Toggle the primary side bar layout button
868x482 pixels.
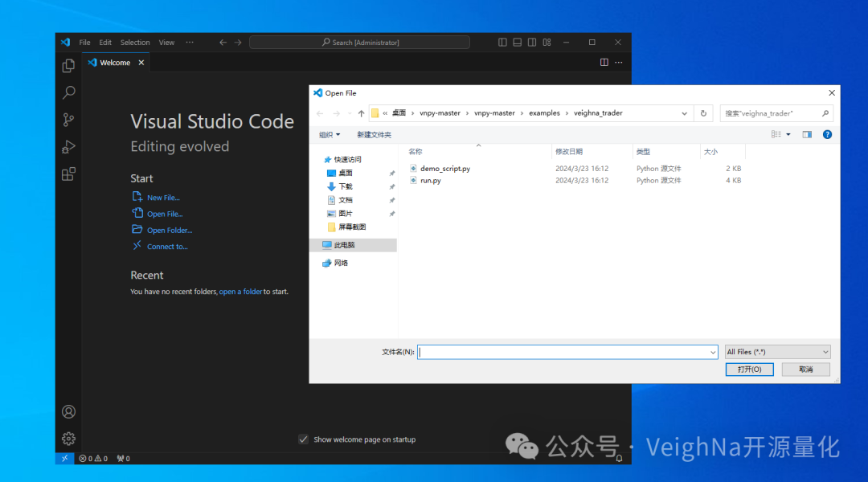pyautogui.click(x=502, y=43)
